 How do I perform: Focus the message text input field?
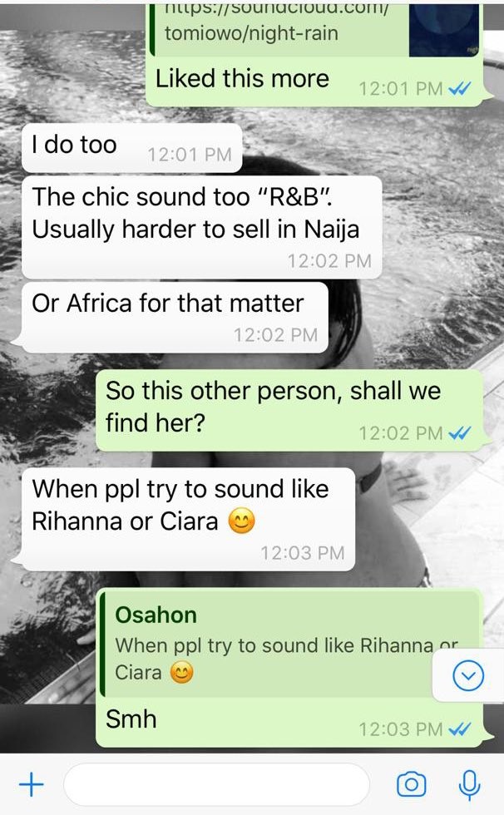217,783
